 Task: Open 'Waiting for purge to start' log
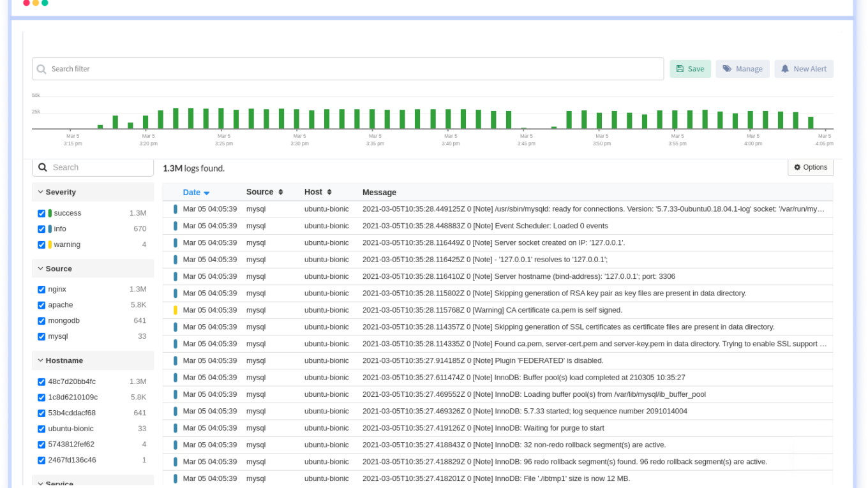click(483, 428)
